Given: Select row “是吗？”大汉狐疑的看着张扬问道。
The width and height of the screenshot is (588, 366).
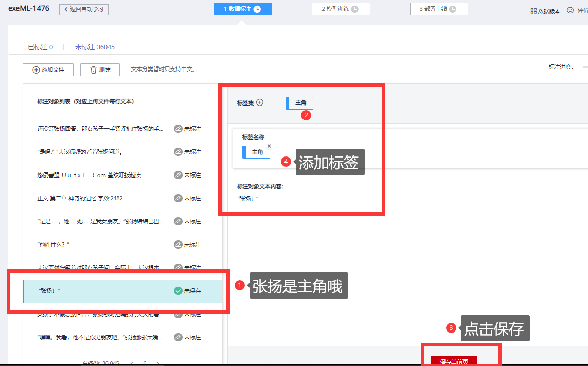Looking at the screenshot, I should tap(122, 152).
